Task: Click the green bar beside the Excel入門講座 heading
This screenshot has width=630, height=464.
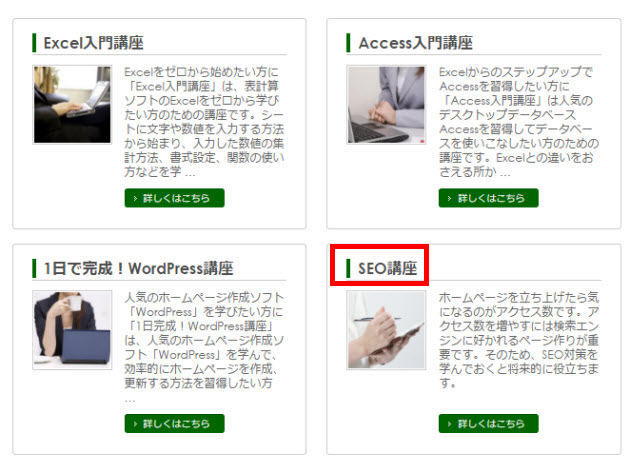Action: pyautogui.click(x=34, y=43)
